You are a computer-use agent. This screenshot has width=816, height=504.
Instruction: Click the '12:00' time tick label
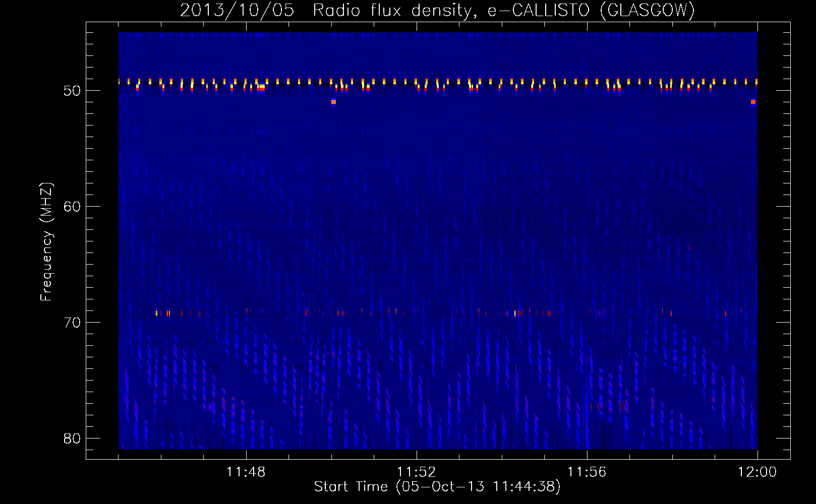point(757,472)
